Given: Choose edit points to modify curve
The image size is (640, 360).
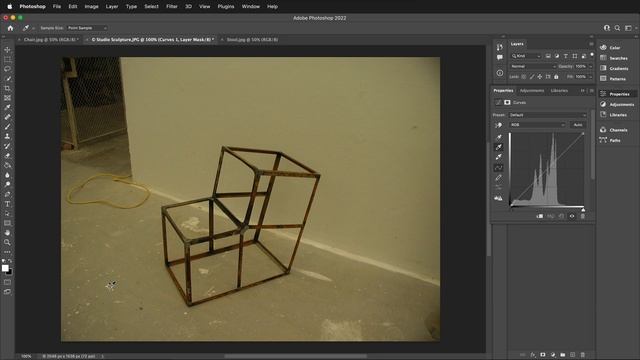Looking at the screenshot, I should [498, 168].
